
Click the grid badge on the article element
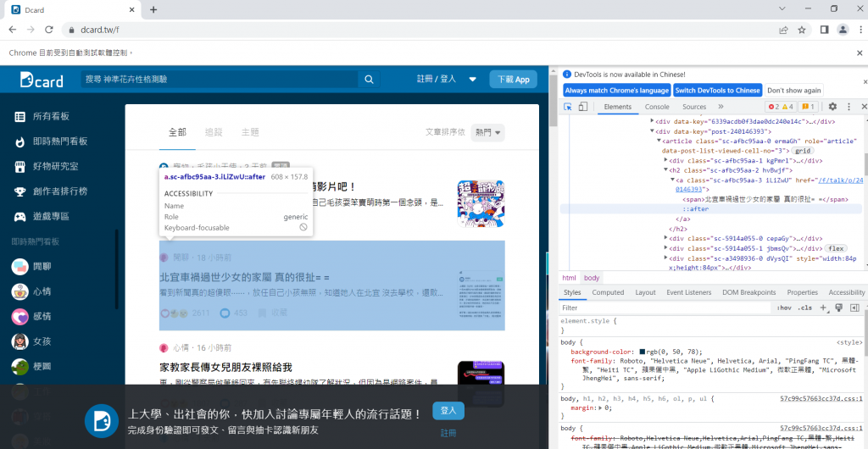pos(803,151)
